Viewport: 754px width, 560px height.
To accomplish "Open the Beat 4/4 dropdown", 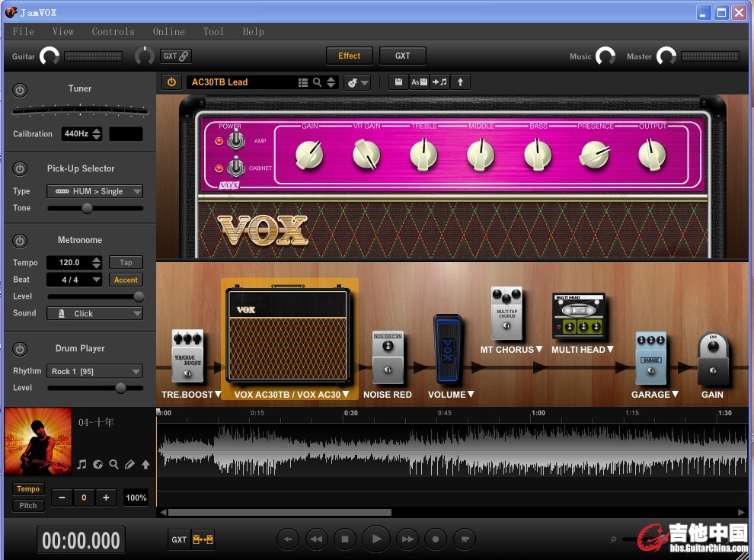I will 74,280.
